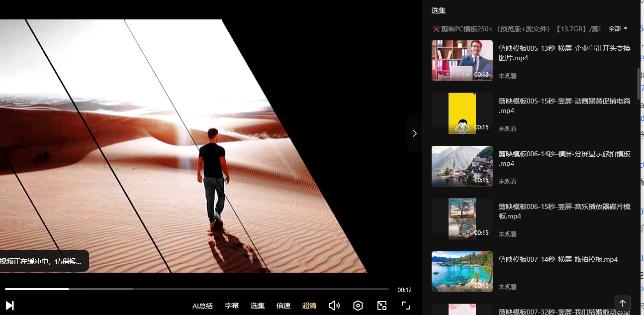The image size is (644, 315).
Task: Click the scissors icon before the folder path
Action: [436, 29]
